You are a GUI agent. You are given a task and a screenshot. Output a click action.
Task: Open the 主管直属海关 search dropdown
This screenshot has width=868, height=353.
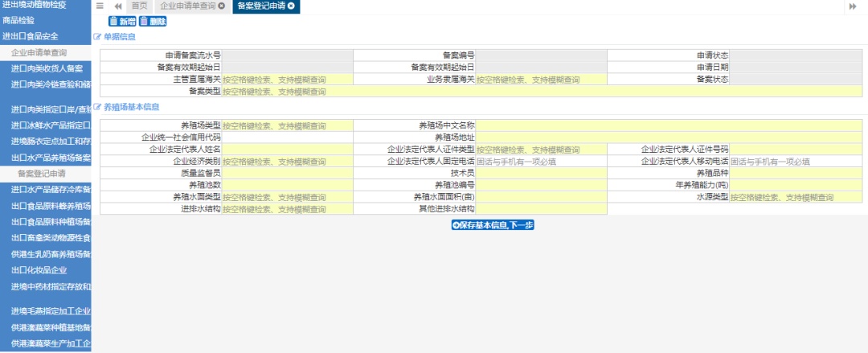tap(287, 80)
